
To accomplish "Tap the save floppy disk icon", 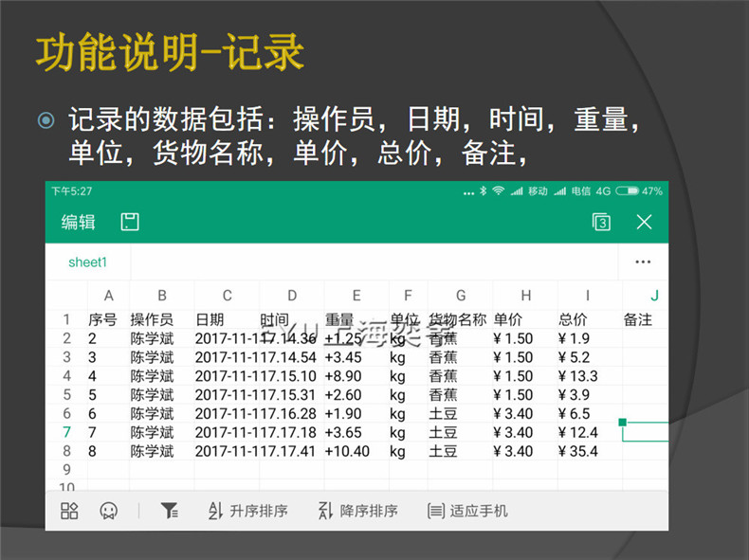I will (x=130, y=222).
